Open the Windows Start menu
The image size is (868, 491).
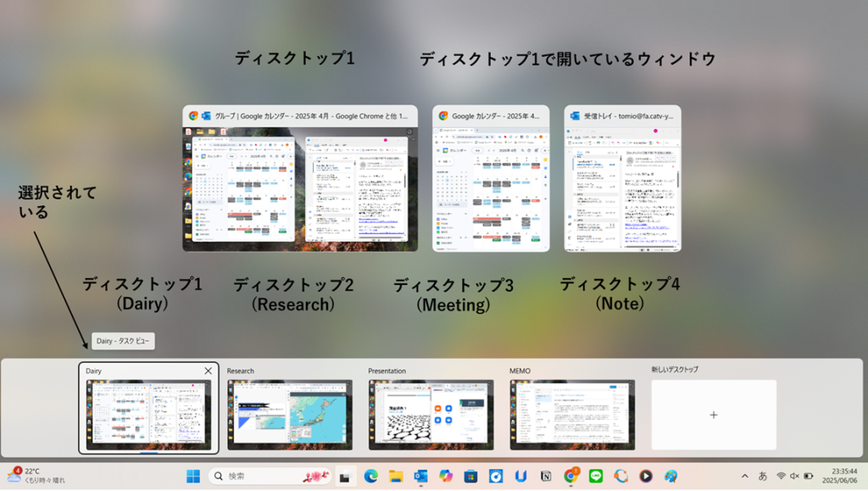193,476
